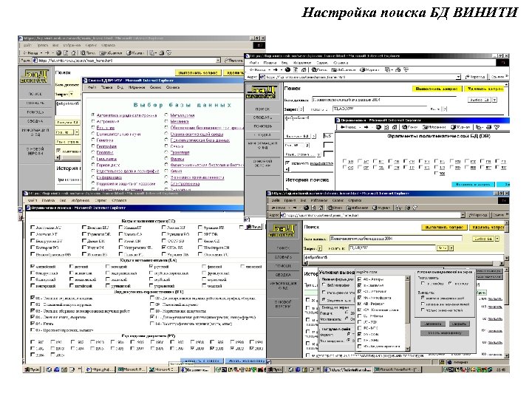Open СЛОВАРЬ sidebar item in window behind fragments popup
Screen dimensions: 532x399
point(262,117)
